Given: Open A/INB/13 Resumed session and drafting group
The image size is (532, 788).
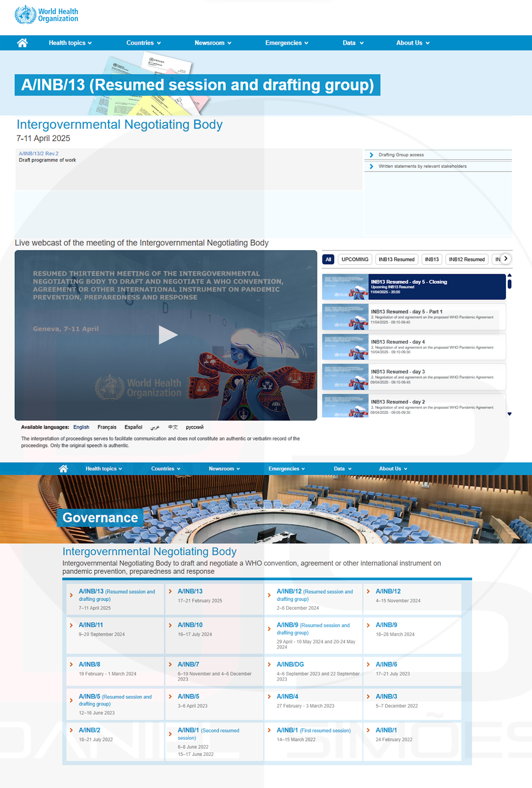Looking at the screenshot, I should coord(117,595).
